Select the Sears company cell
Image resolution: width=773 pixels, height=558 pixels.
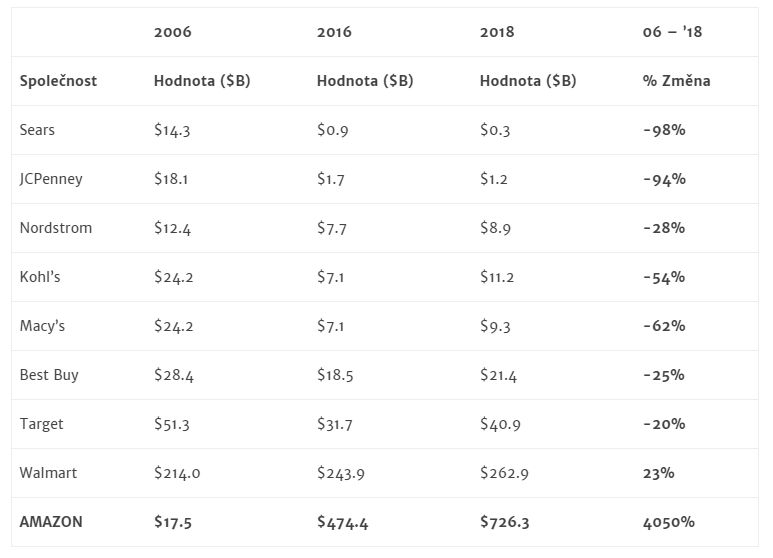click(x=37, y=130)
